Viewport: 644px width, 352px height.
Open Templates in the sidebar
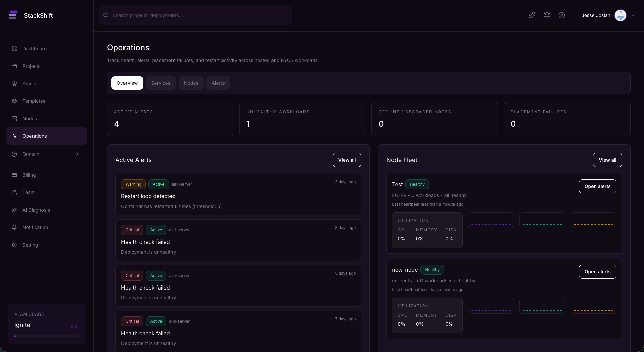coord(34,101)
